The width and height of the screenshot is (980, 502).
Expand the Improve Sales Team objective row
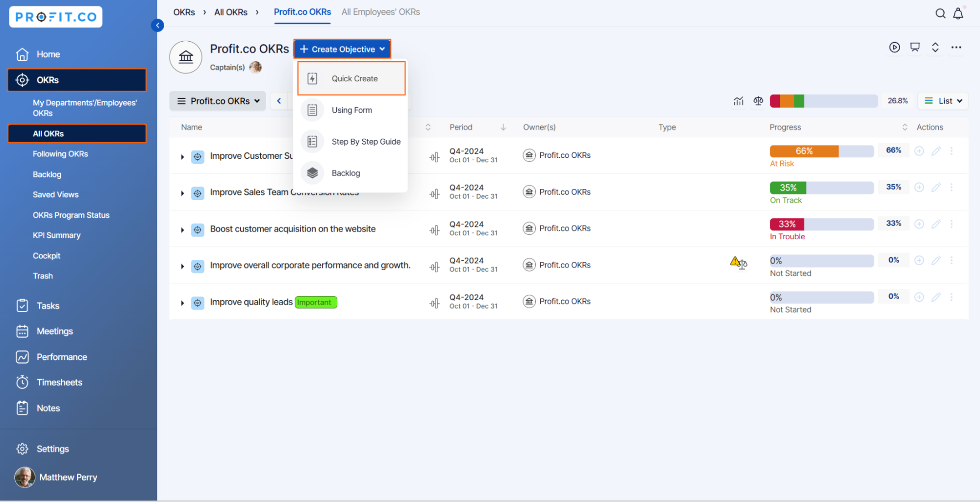point(182,193)
